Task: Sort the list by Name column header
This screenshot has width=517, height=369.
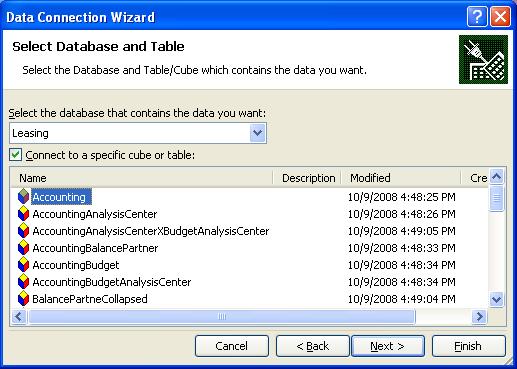Action: (142, 178)
